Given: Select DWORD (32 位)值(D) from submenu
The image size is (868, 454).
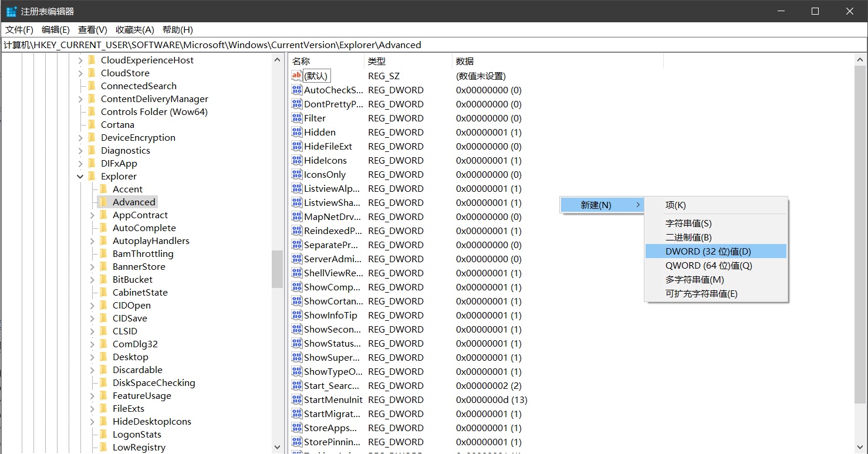Looking at the screenshot, I should pyautogui.click(x=708, y=251).
